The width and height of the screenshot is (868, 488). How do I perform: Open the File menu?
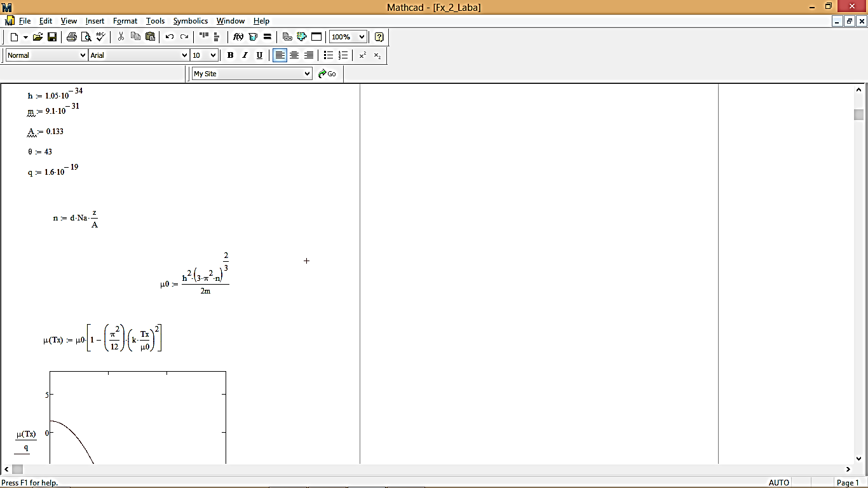(25, 21)
